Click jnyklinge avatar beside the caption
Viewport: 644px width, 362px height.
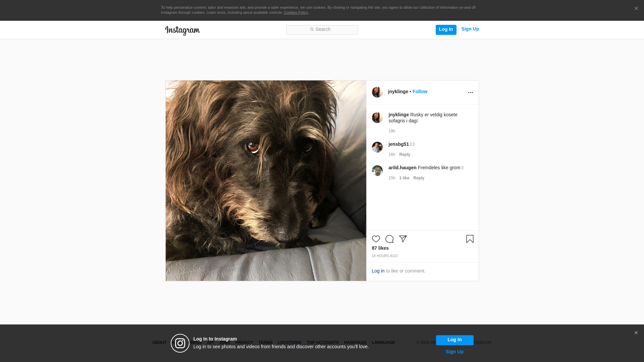point(377,118)
